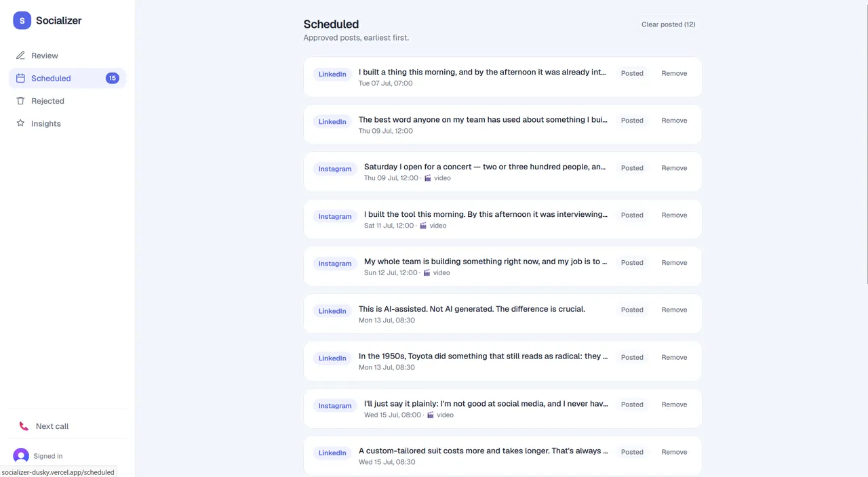Go to the Rejected section
The height and width of the screenshot is (477, 868).
click(67, 101)
